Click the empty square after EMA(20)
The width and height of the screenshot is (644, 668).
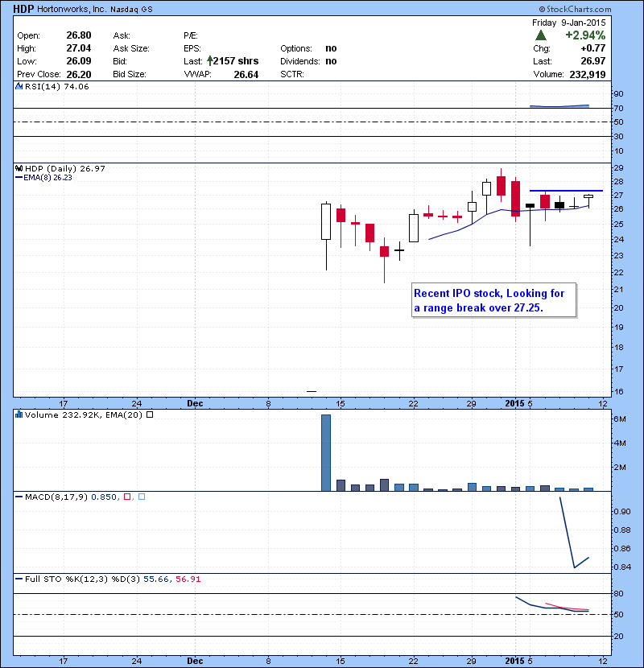pos(150,414)
